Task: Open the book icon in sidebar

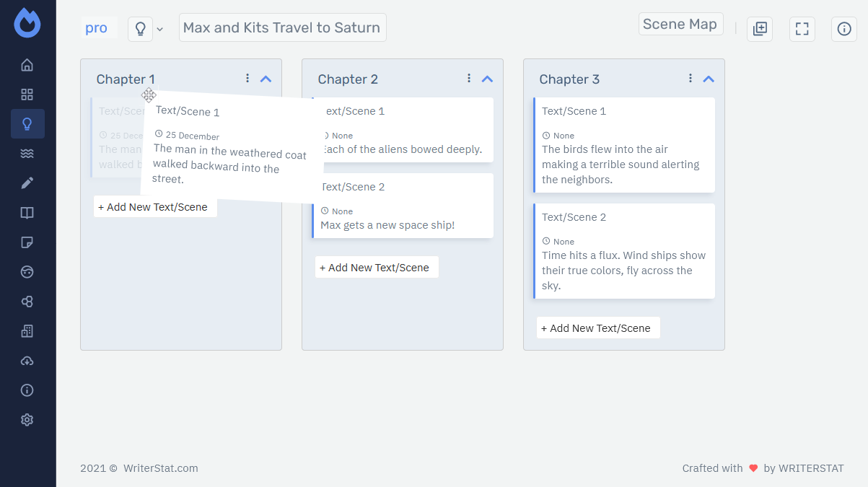Action: tap(27, 213)
